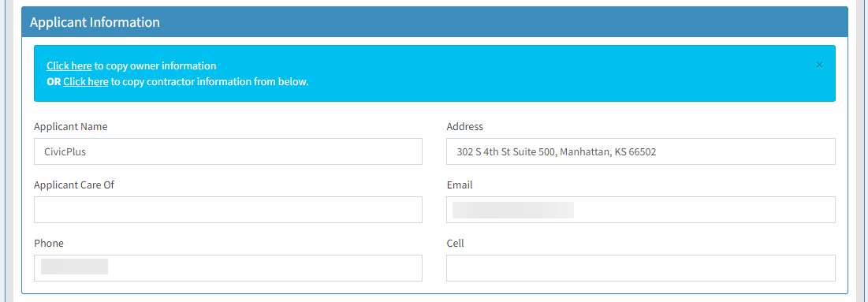The height and width of the screenshot is (302, 868).
Task: Click the empty Cell input field
Action: click(641, 267)
